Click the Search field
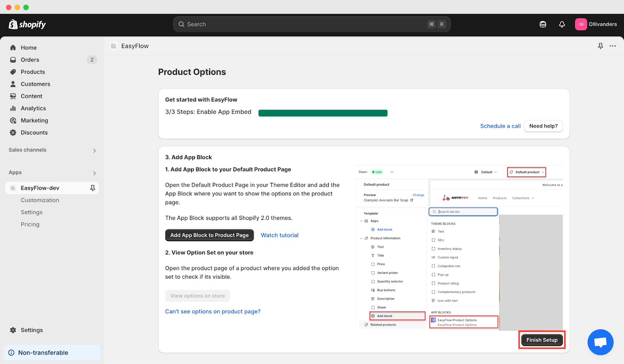This screenshot has height=364, width=624. tap(311, 24)
